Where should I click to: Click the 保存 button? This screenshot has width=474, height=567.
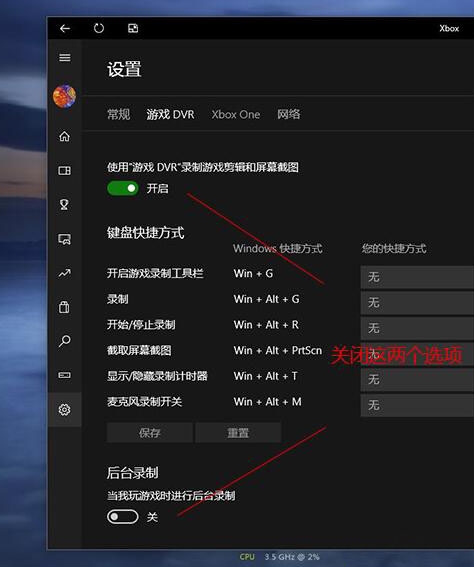point(150,432)
